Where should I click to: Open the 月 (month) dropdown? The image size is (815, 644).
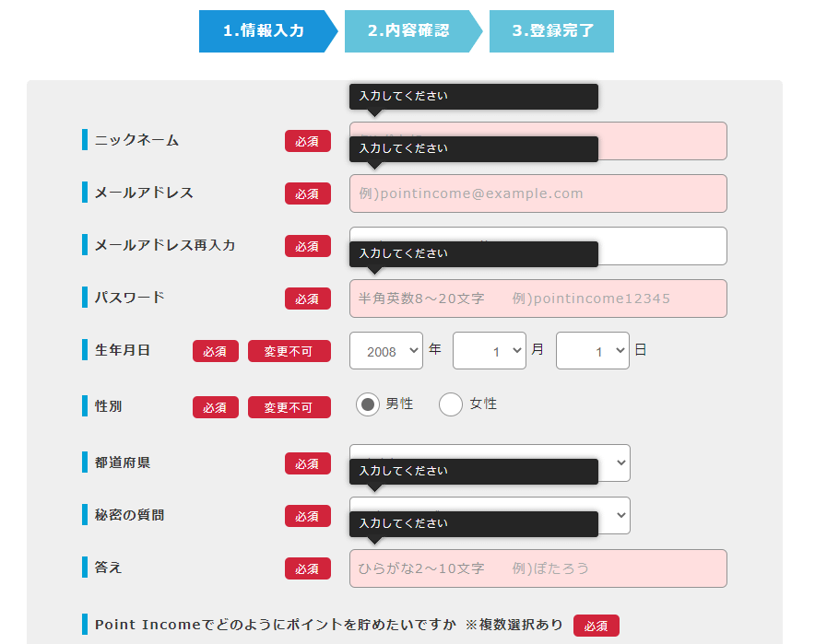point(489,350)
